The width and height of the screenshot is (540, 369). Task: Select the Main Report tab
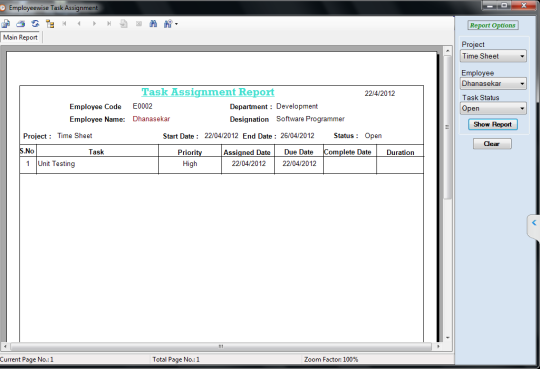[x=20, y=37]
